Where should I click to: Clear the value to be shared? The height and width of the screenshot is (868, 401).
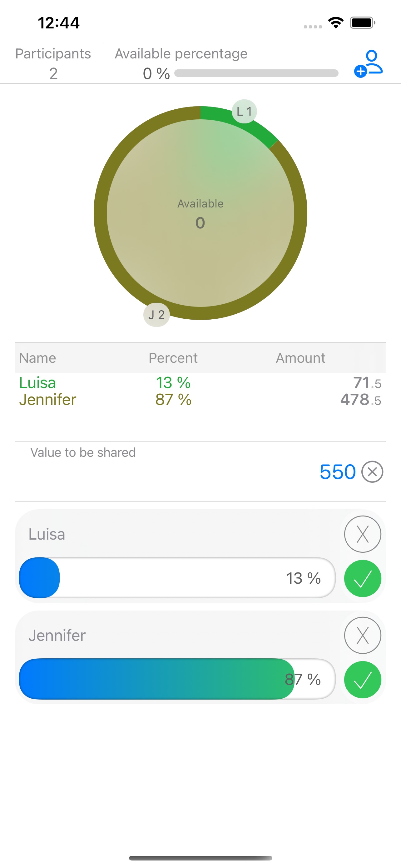372,471
